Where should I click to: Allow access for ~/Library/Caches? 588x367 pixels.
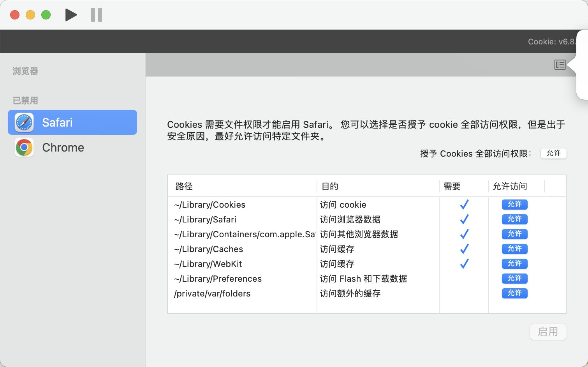[x=514, y=249]
